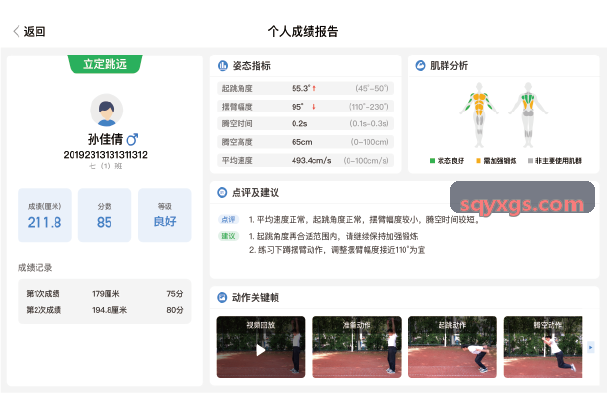This screenshot has height=393, width=607.
Task: Click the front-view muscle body figure
Action: coord(479,115)
